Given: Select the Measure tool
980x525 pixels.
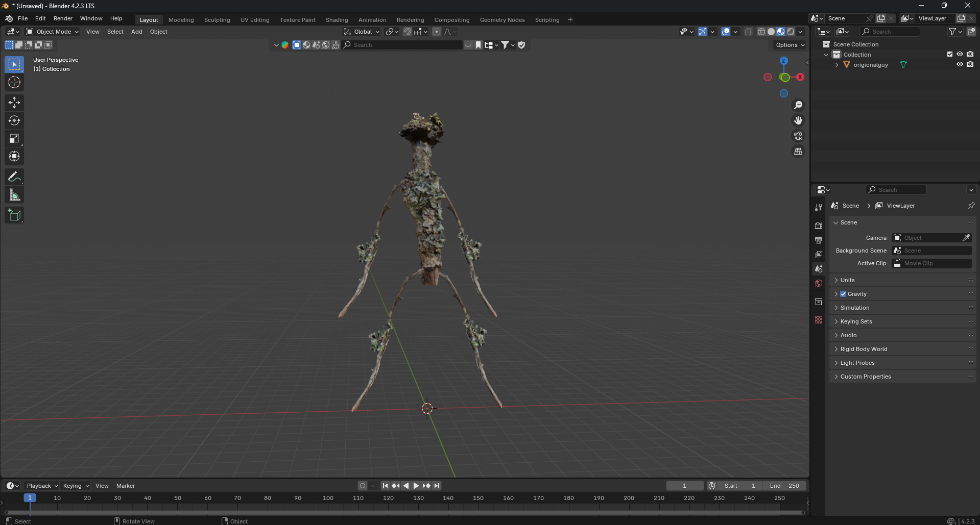Looking at the screenshot, I should pos(14,195).
